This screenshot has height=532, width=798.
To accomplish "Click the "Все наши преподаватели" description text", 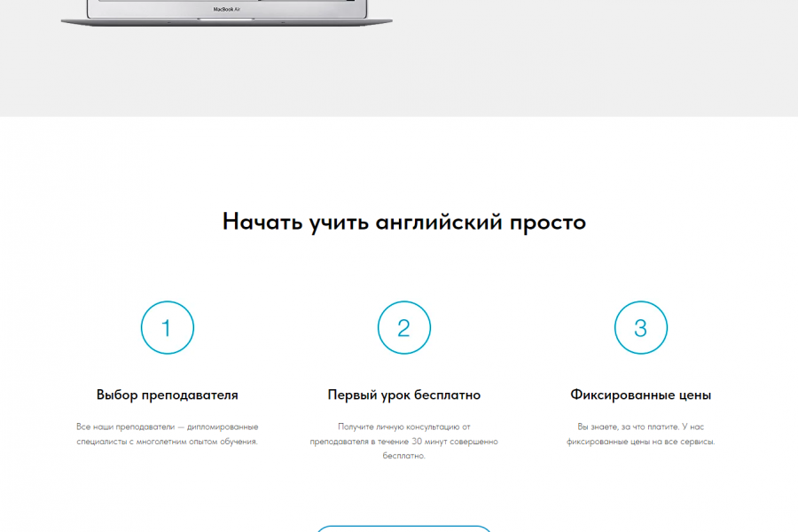I will click(168, 434).
